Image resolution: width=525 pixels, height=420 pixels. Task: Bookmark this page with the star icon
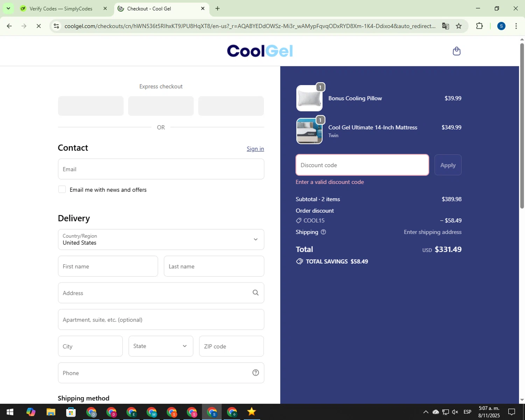point(458,26)
